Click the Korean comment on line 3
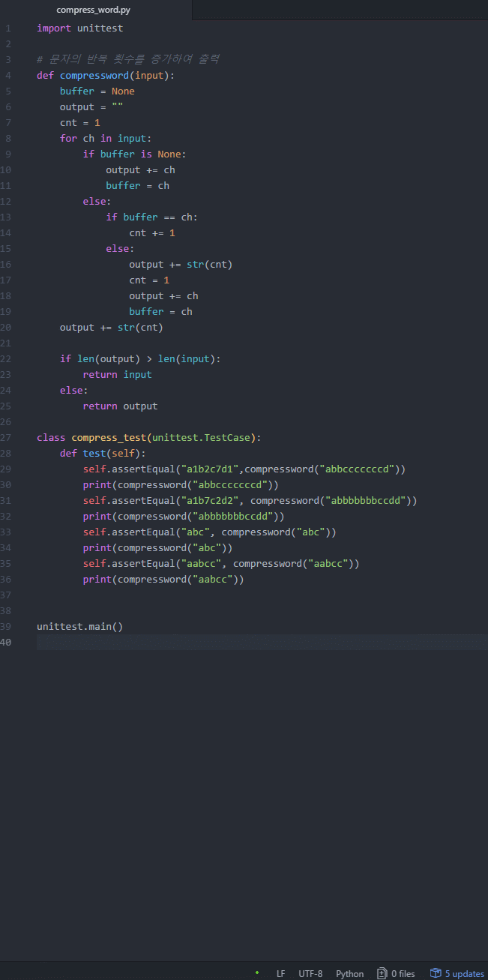Viewport: 488px width, 980px height. [128, 60]
